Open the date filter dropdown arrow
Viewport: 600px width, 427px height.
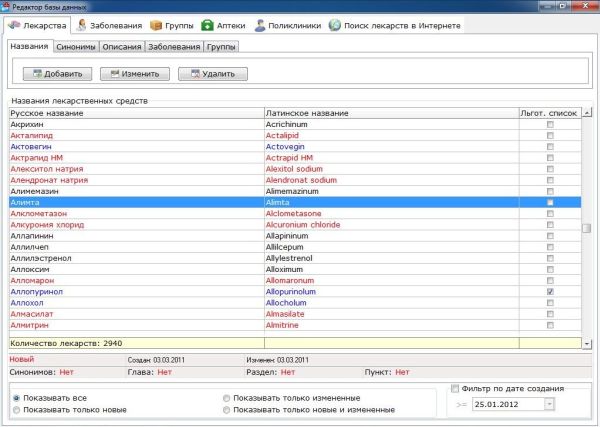(x=549, y=404)
